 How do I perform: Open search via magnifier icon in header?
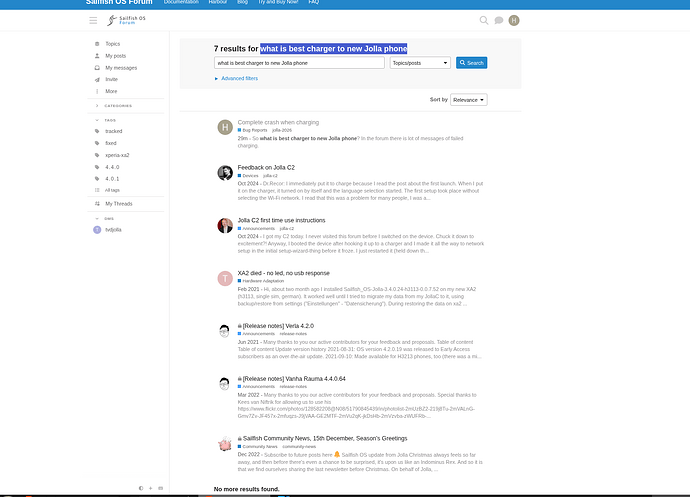coord(484,20)
